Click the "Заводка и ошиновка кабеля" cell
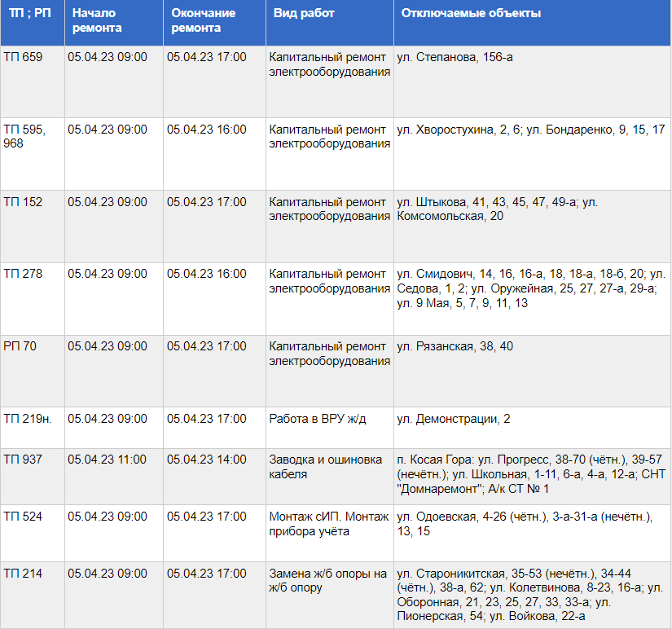This screenshot has height=629, width=672. [326, 466]
